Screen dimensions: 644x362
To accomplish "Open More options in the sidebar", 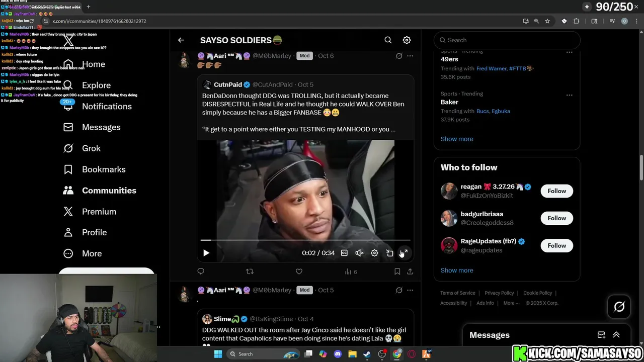I will pos(83,253).
